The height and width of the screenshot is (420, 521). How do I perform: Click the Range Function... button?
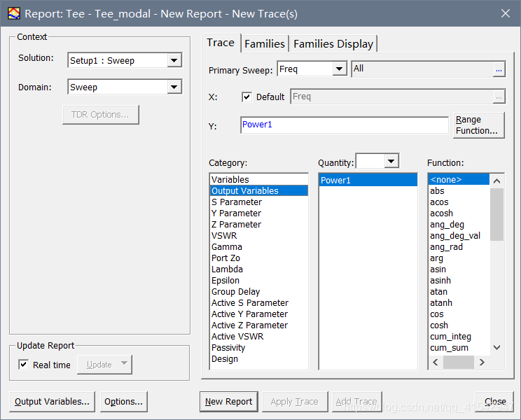tap(478, 125)
